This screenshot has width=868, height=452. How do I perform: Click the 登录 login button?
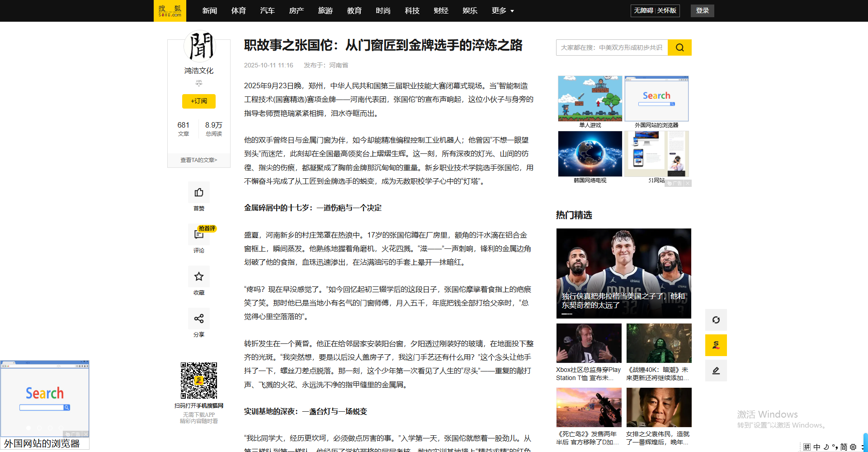[702, 11]
